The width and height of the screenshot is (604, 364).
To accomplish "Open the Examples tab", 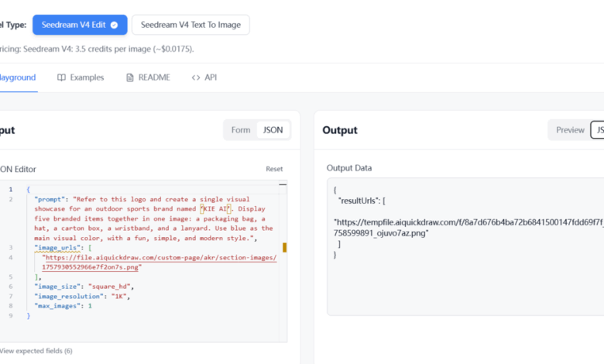I will pyautogui.click(x=81, y=77).
